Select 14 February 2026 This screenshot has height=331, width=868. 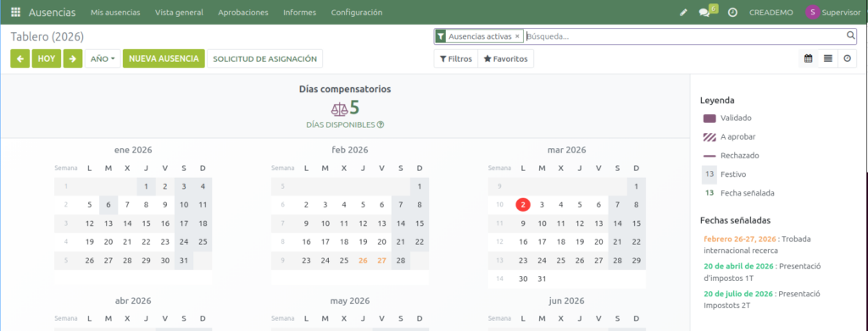coord(400,223)
